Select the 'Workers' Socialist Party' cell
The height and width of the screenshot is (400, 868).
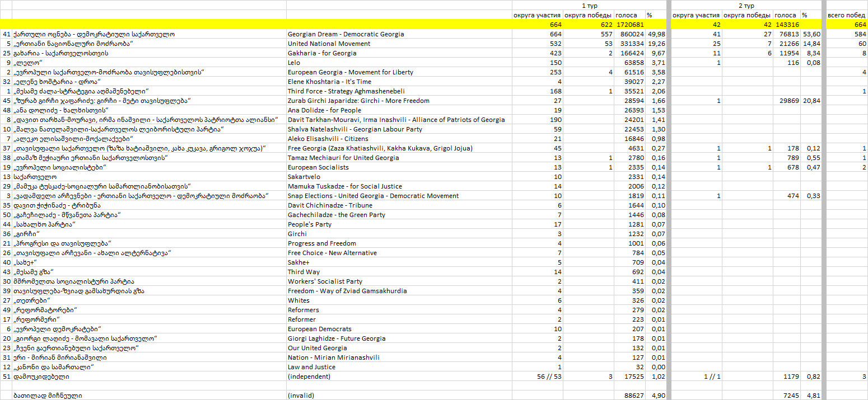pos(399,281)
